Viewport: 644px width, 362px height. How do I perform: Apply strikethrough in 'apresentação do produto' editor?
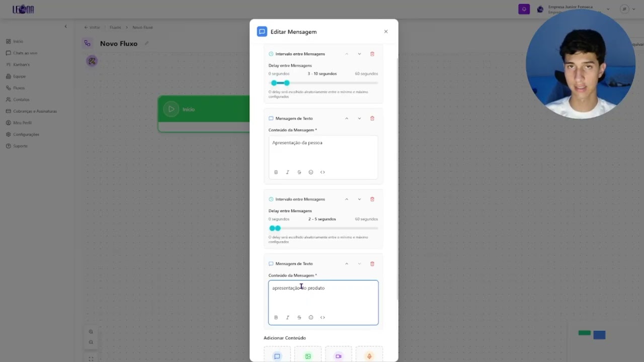[x=299, y=317]
